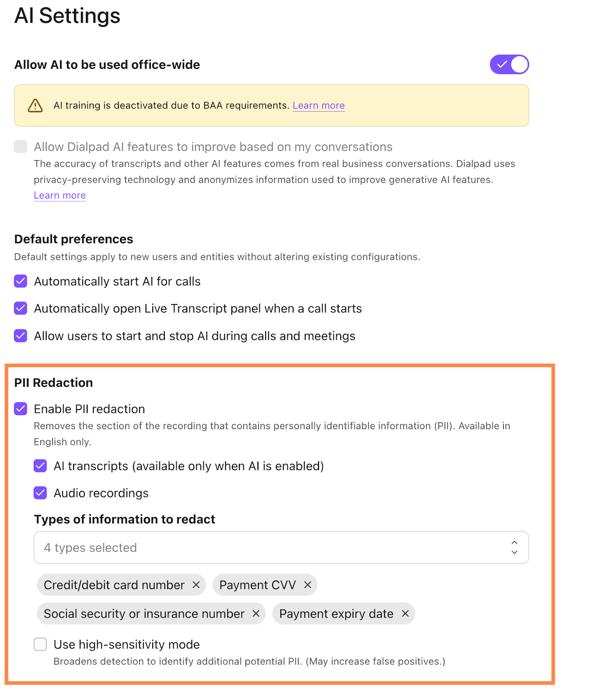Remove the Credit/debit card number tag
The width and height of the screenshot is (590, 700).
click(197, 585)
